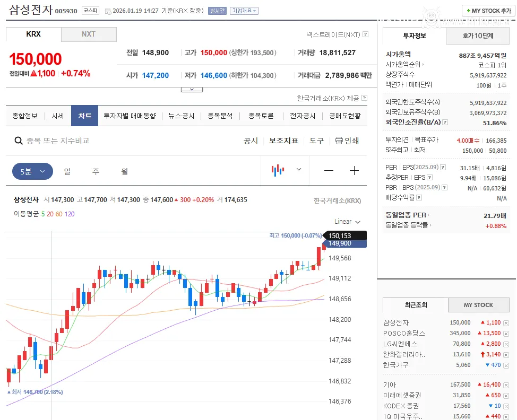Click the printer icon beside 인쇄

(x=339, y=141)
